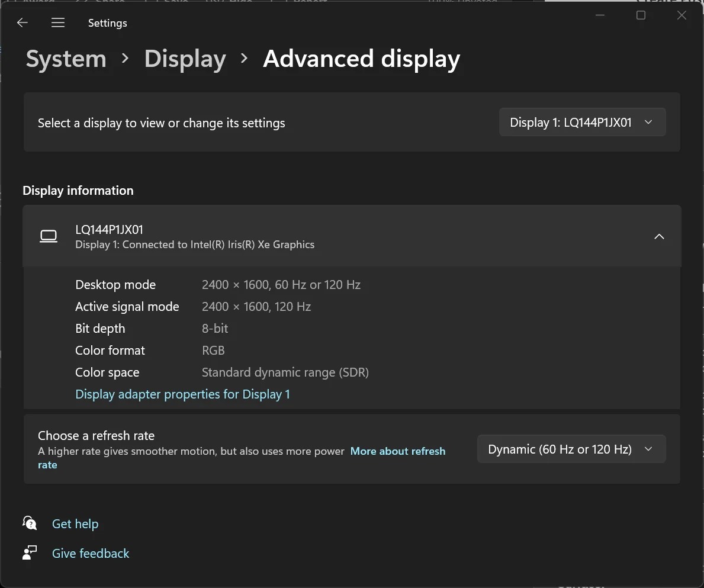Click the 8-bit Bit depth value
Screen dimensions: 704x588
215,329
